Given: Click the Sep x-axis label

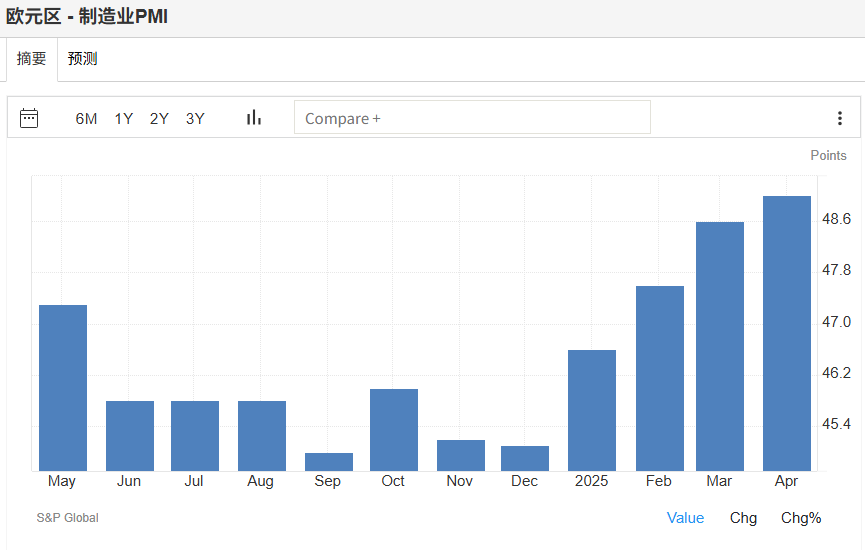Looking at the screenshot, I should 327,481.
